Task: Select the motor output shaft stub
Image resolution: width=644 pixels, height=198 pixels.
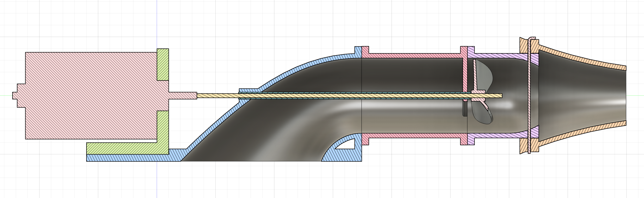Action: [182, 96]
